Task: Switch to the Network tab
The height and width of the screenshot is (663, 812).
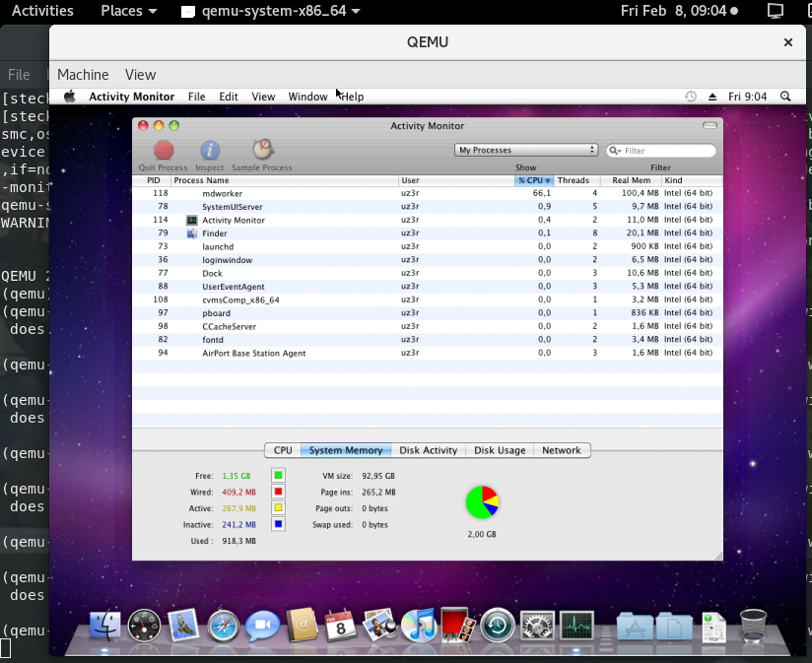Action: coord(562,450)
